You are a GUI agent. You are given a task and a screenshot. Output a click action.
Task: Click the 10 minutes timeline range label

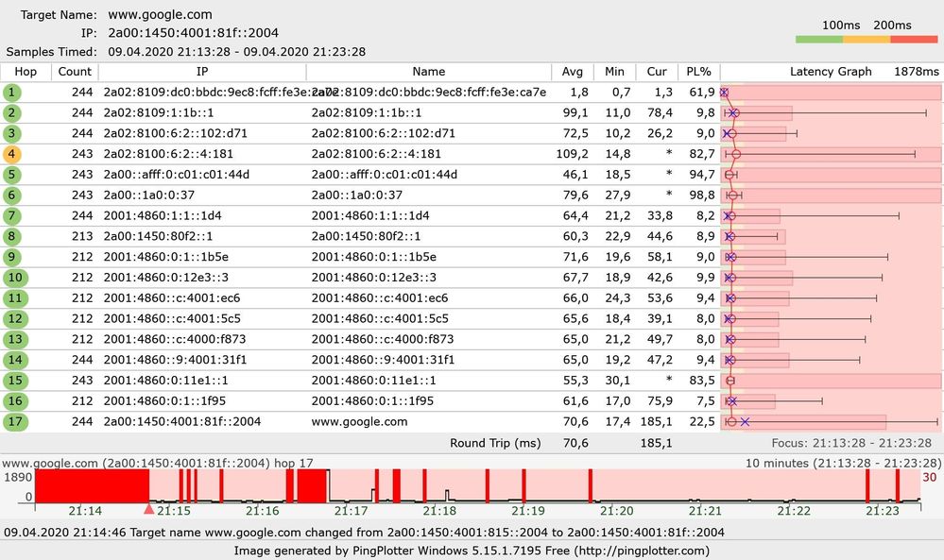(x=844, y=463)
